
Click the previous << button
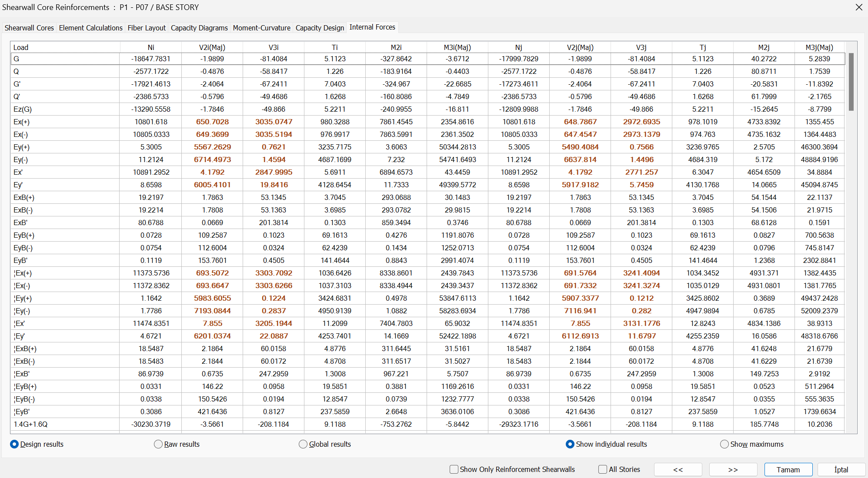[678, 470]
